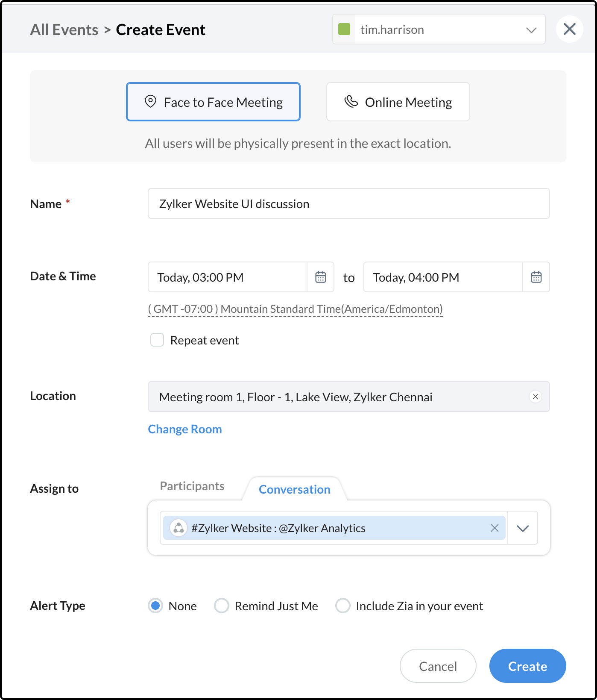Open the tim.harrison calendar dropdown

pos(531,29)
